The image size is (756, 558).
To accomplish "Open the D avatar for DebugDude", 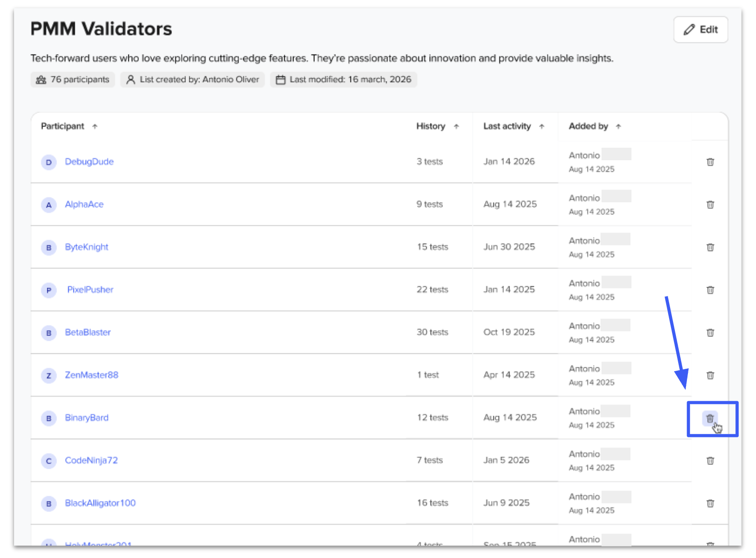I will point(49,162).
